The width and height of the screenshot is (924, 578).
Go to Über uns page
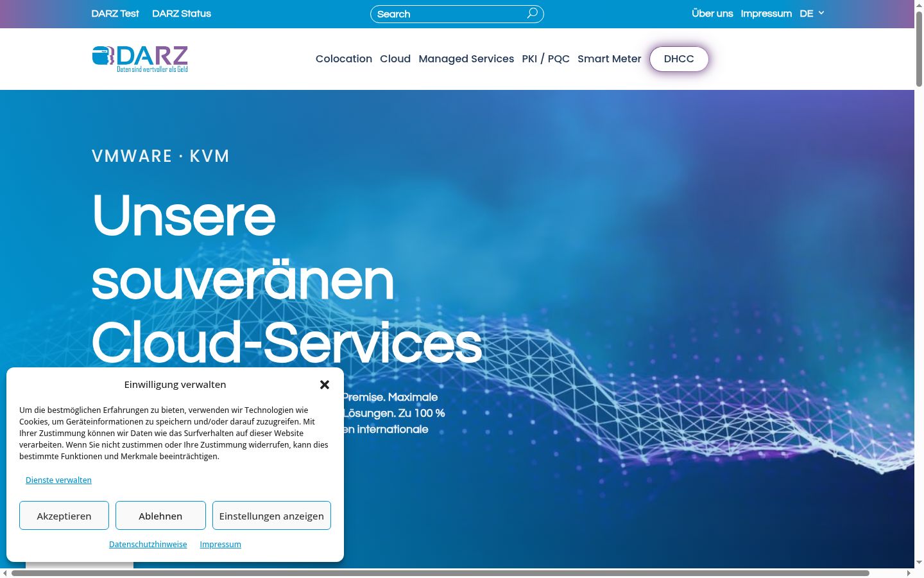pos(712,13)
